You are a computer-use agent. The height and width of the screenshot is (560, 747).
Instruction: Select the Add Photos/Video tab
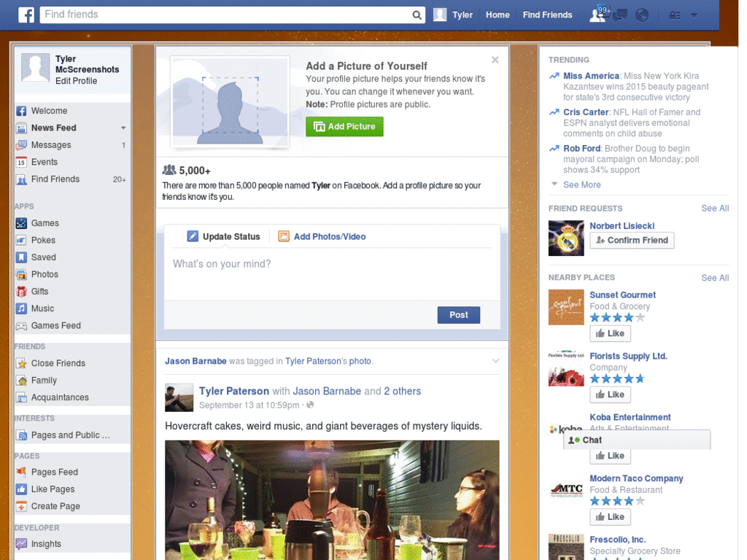[x=322, y=237]
